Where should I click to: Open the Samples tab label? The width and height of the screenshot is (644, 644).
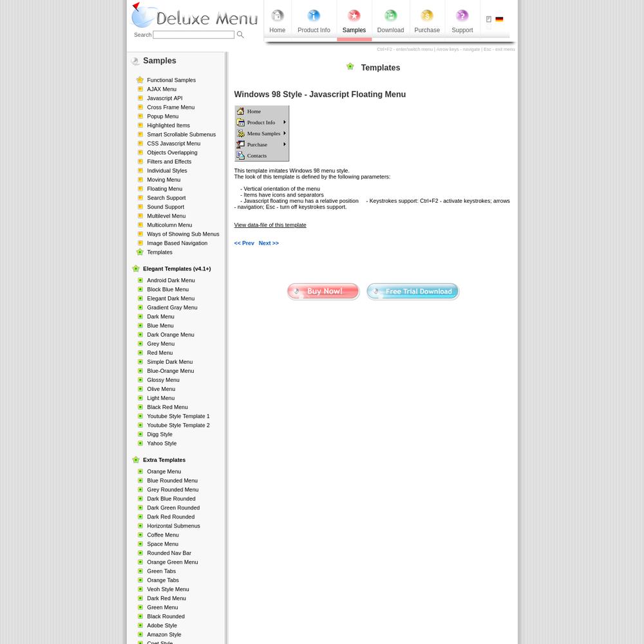point(354,30)
